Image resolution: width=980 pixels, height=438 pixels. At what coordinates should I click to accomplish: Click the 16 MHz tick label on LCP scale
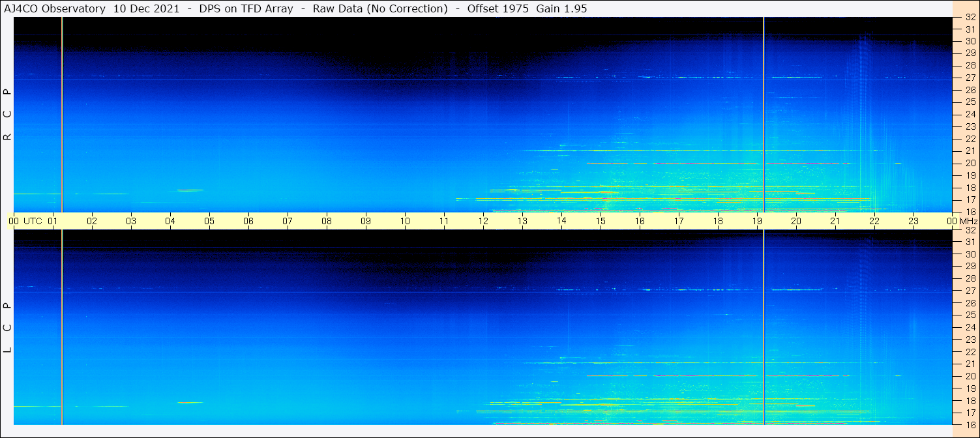click(970, 424)
